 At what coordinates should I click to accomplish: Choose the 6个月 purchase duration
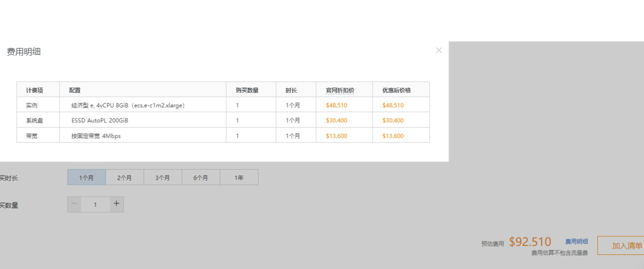click(201, 177)
